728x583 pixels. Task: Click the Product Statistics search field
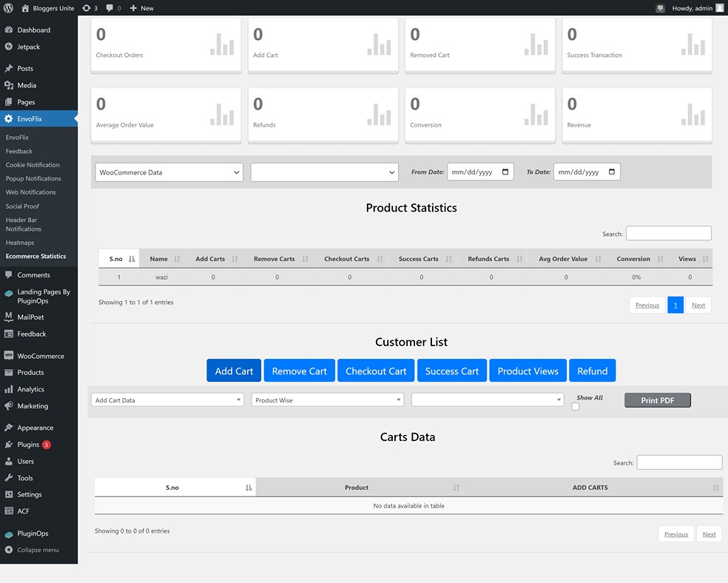pos(668,232)
